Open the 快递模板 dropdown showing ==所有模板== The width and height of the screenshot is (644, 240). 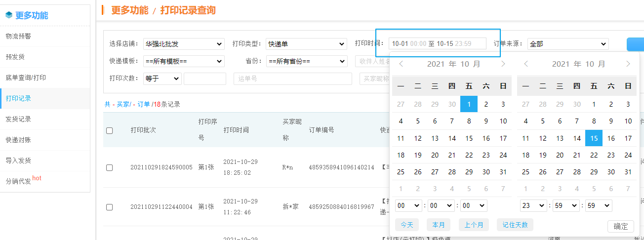tap(184, 62)
